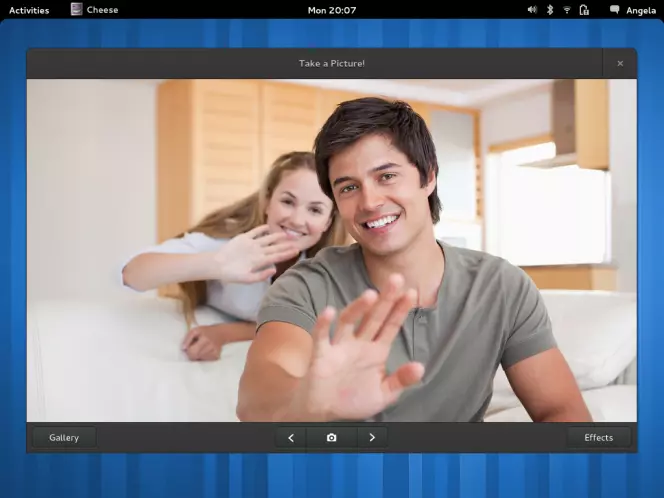Image resolution: width=664 pixels, height=498 pixels.
Task: Open the chat status icon beside Angela
Action: tap(614, 10)
